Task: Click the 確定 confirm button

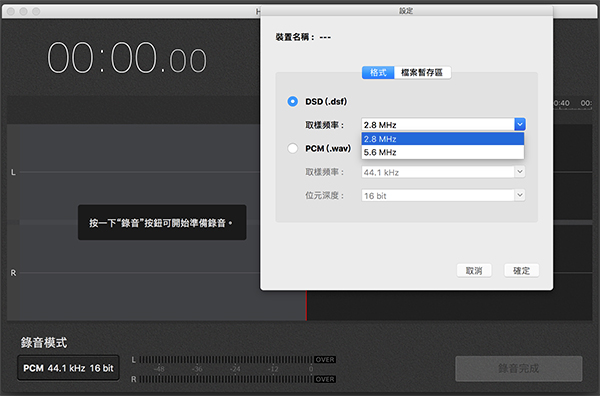Action: (522, 271)
